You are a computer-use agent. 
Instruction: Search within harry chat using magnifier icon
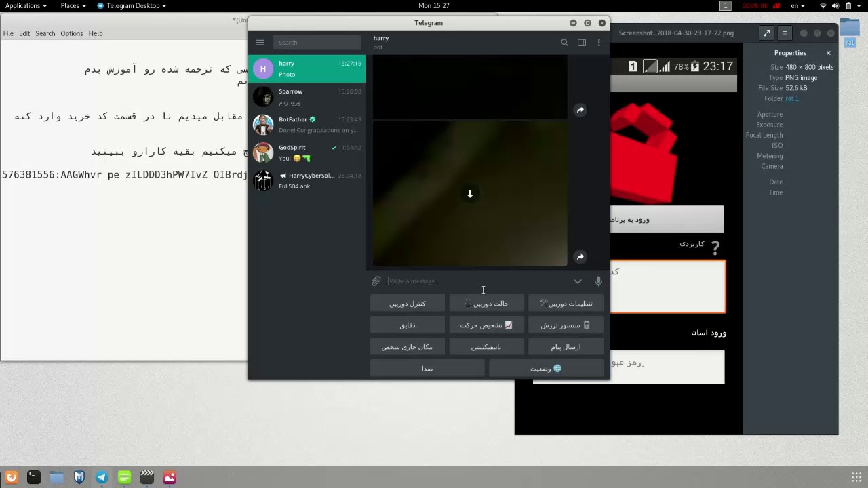[564, 43]
